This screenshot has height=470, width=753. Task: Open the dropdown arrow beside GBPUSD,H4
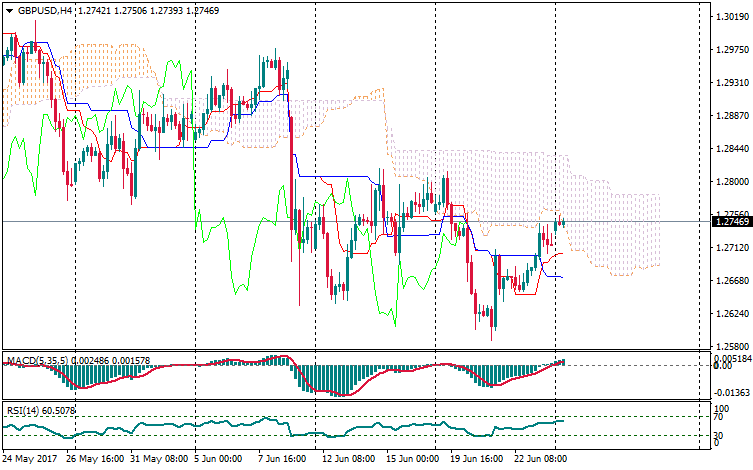[x=8, y=10]
